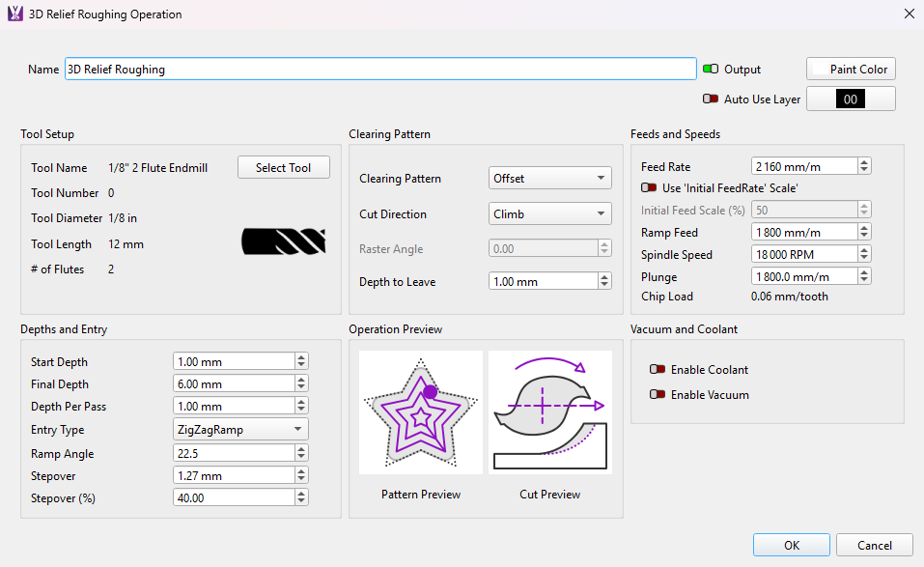Image resolution: width=924 pixels, height=567 pixels.
Task: Decrease Ramp Angle with down arrow
Action: 301,458
